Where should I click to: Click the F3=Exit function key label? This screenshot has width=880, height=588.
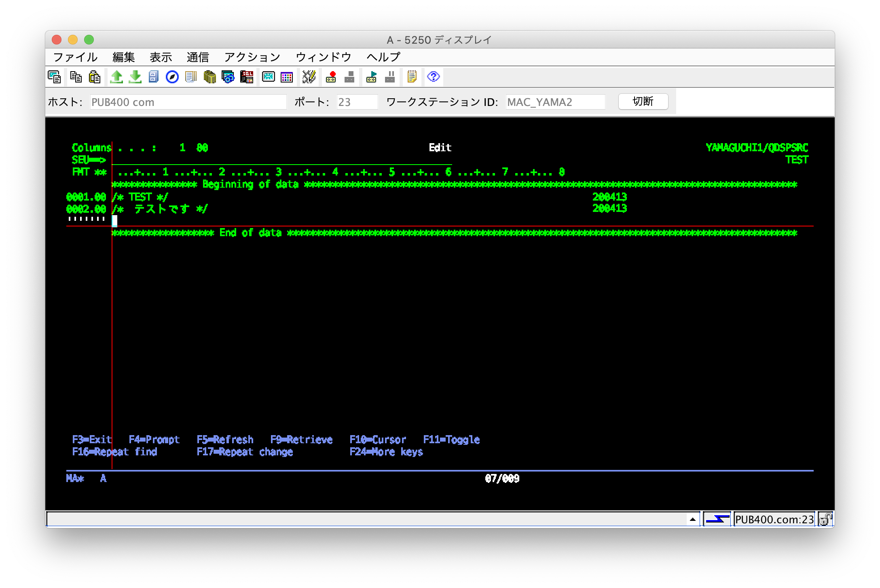92,440
